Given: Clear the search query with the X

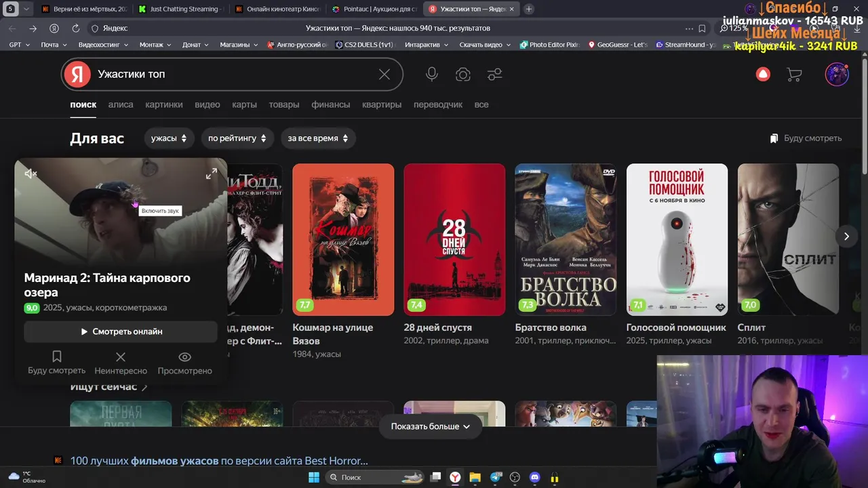Looking at the screenshot, I should click(x=384, y=75).
